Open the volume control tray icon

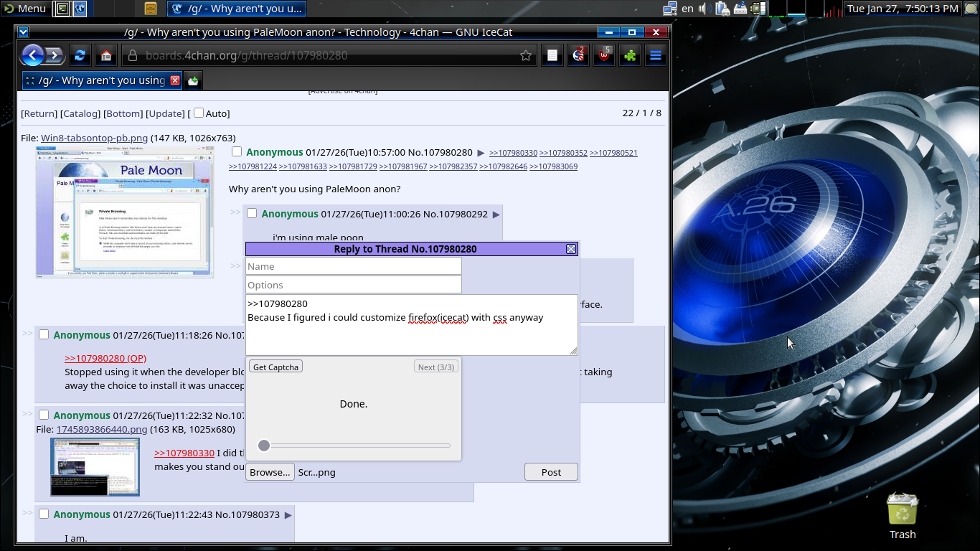coord(705,9)
